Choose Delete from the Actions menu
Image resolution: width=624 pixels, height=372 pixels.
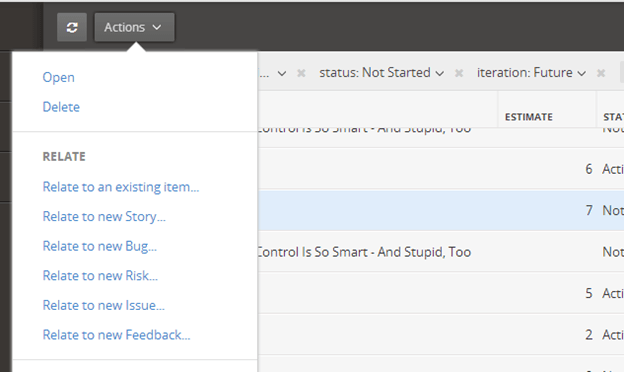61,107
